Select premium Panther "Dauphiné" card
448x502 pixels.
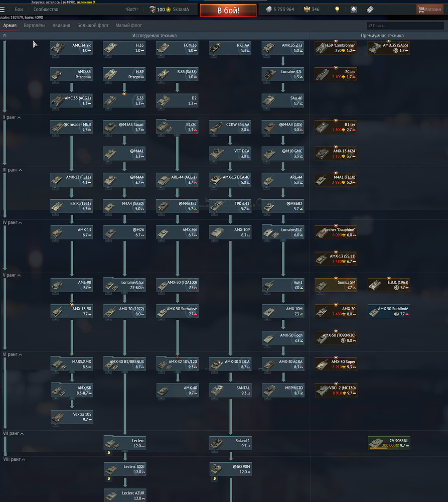[x=335, y=232]
